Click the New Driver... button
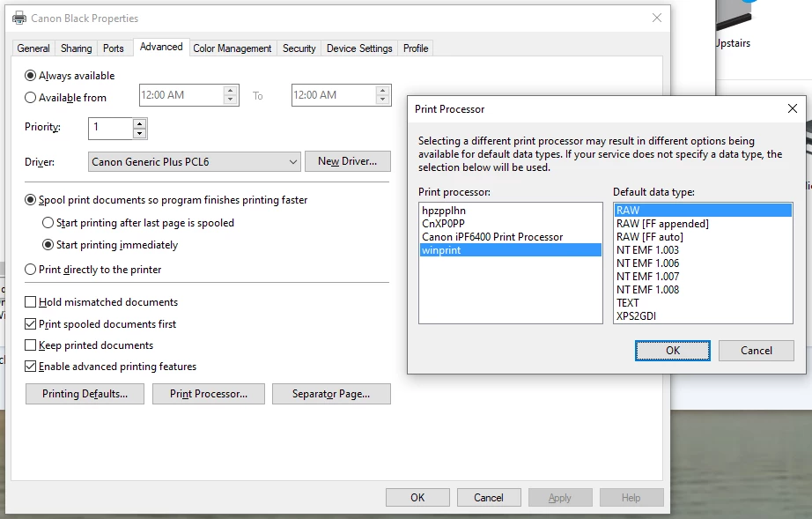The image size is (812, 519). coord(348,161)
